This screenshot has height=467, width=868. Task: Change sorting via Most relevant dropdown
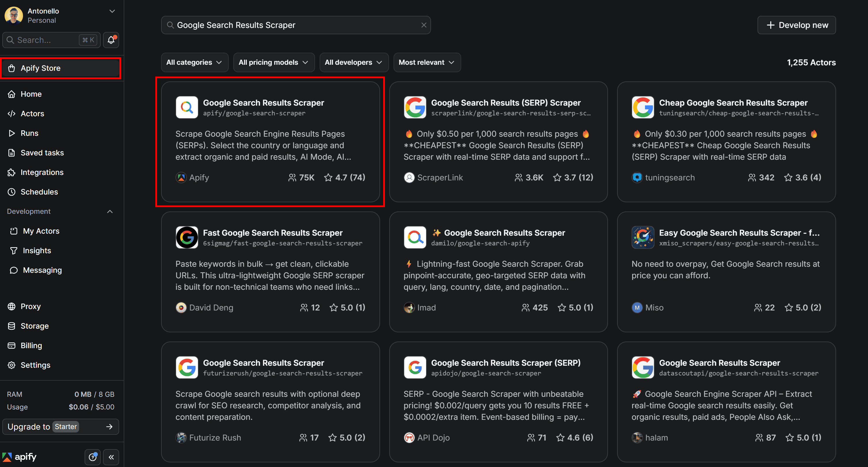click(x=427, y=62)
